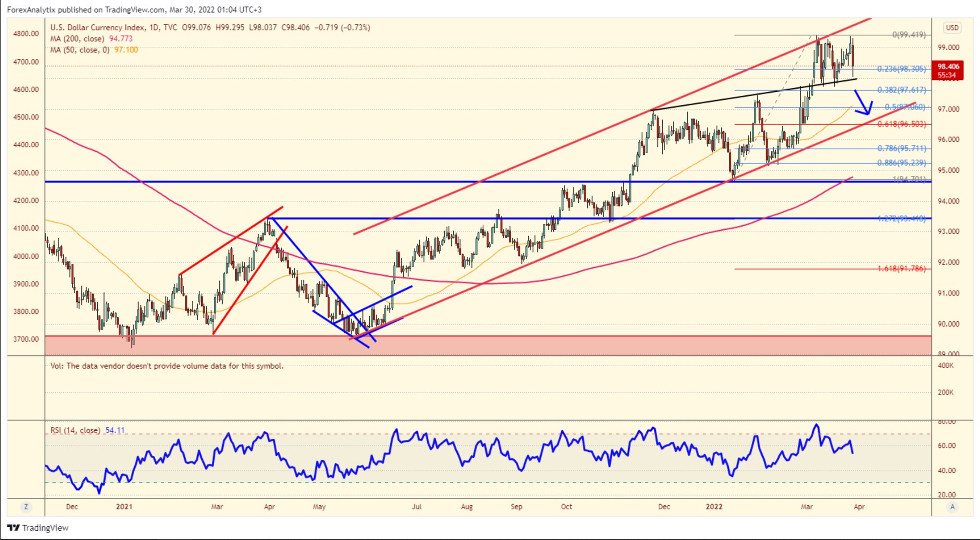
Task: Click the 2022 label on time axis
Action: click(714, 506)
